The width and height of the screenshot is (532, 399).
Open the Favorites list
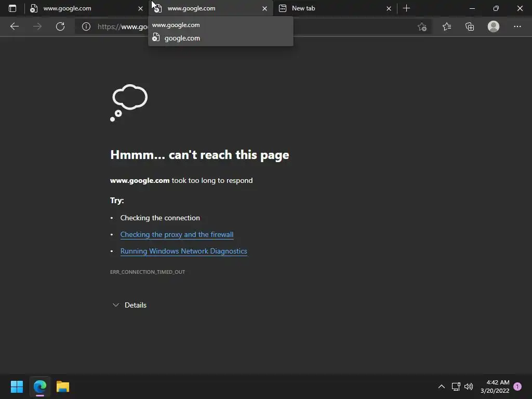[447, 26]
